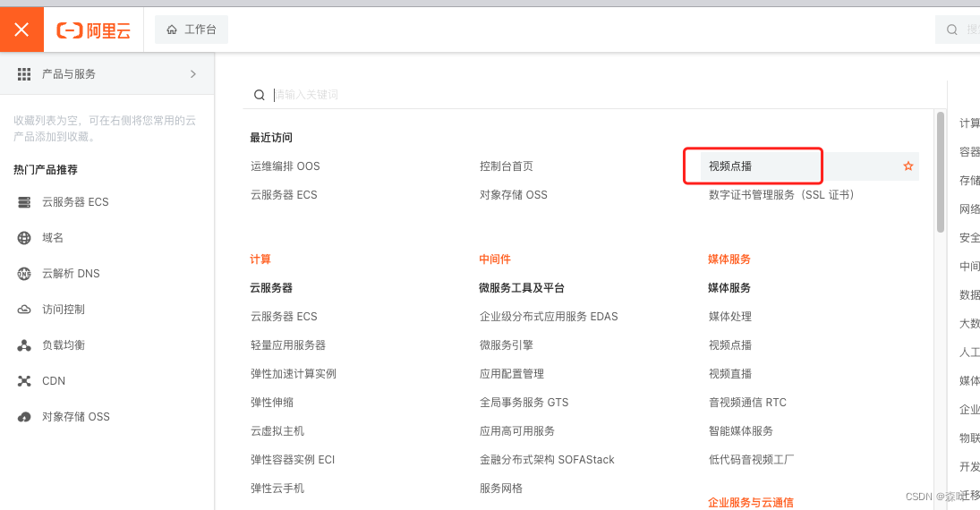Open 云服务器 ECS under 计算 column
The height and width of the screenshot is (510, 980).
284,317
